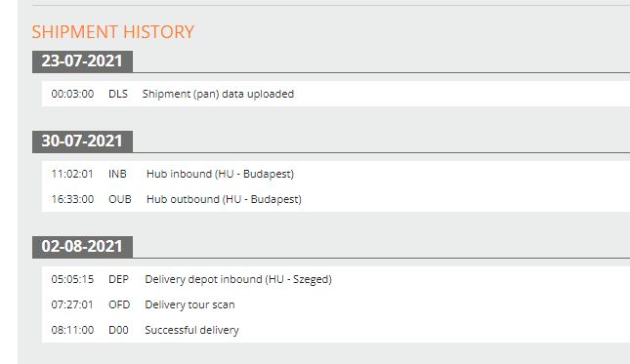Select the Successful delivery entry
The width and height of the screenshot is (630, 364).
pos(191,330)
